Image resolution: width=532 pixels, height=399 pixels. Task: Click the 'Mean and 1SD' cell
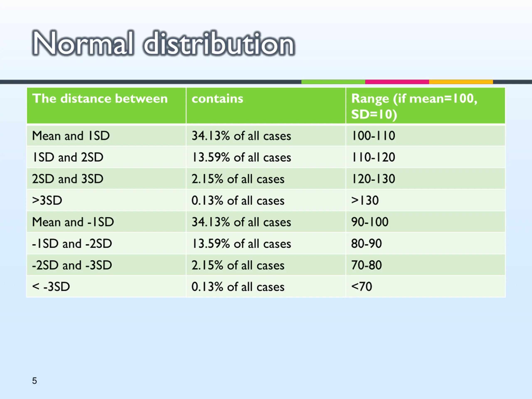106,136
